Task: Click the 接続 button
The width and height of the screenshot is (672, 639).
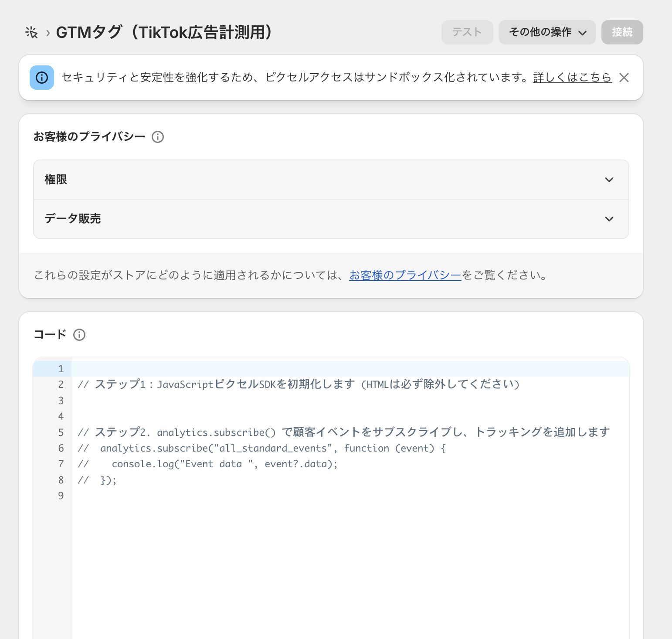Action: pos(622,32)
